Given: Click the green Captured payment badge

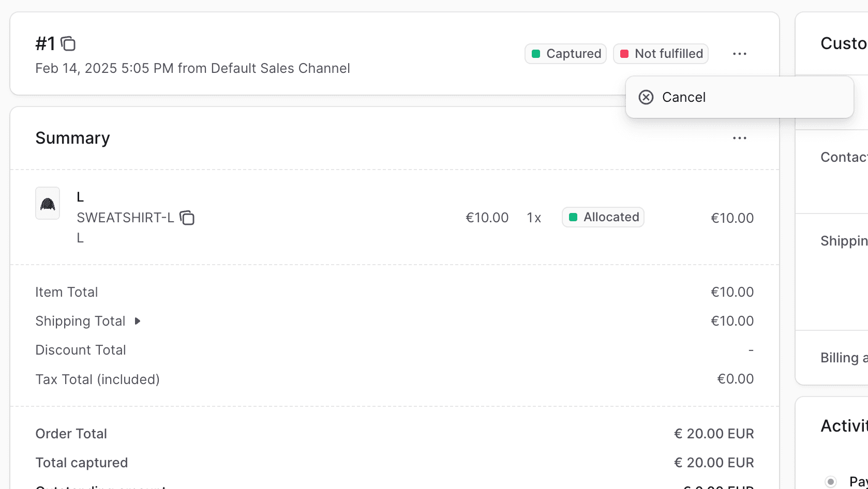Looking at the screenshot, I should (x=565, y=54).
